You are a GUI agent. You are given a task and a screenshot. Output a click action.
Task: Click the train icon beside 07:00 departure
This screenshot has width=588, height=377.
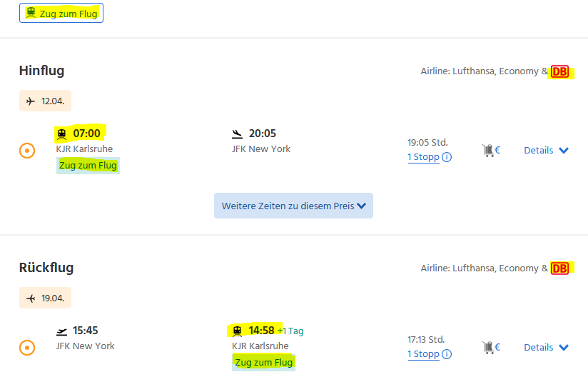61,133
